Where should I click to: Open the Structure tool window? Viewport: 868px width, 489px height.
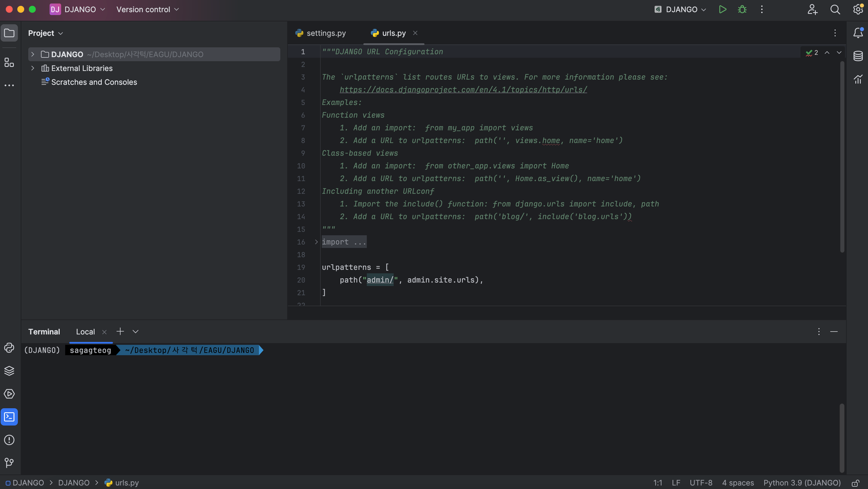coord(9,63)
